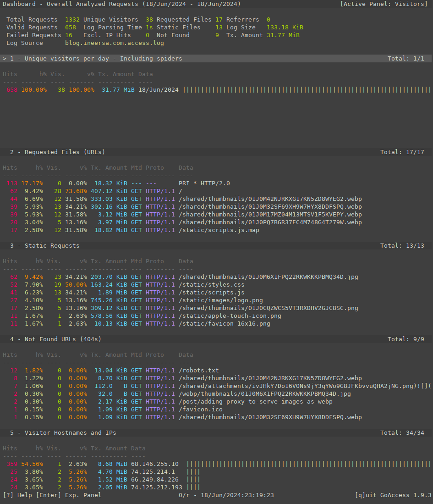The image size is (433, 504).
Task: Click the Excl. IP Hits label
Action: (x=107, y=35)
